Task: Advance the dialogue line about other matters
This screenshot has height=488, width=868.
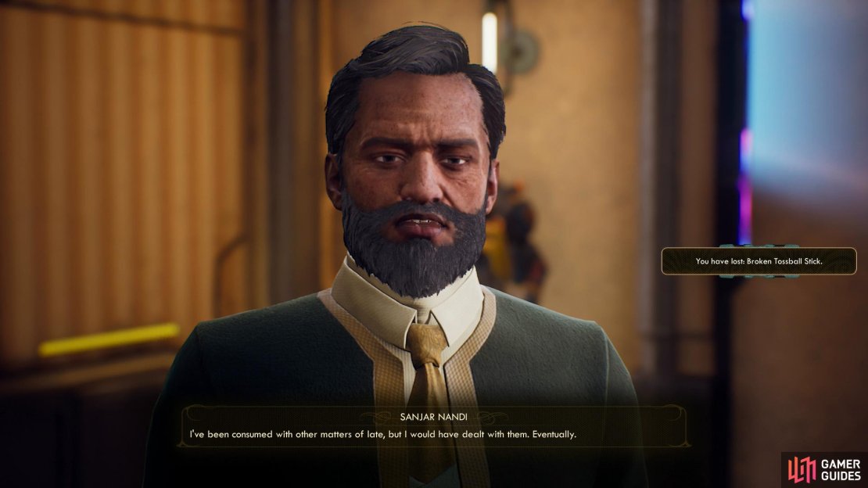Action: [383, 434]
